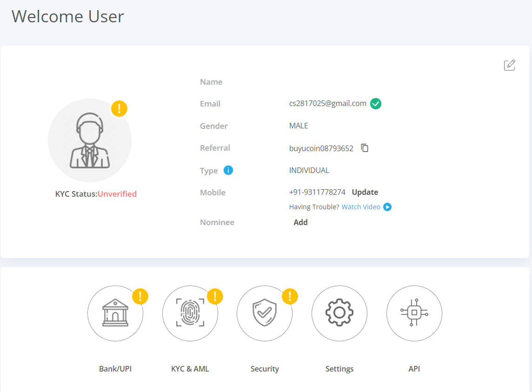This screenshot has width=532, height=392.
Task: Click the referral code buyucoin08793652
Action: (x=321, y=148)
